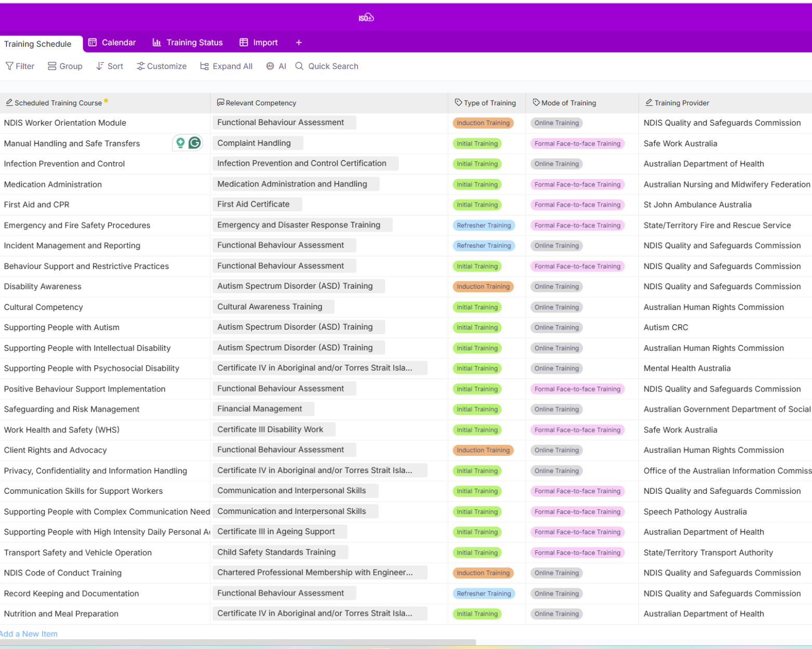Click the ISO cloud logo in header
This screenshot has width=812, height=649.
tap(366, 18)
